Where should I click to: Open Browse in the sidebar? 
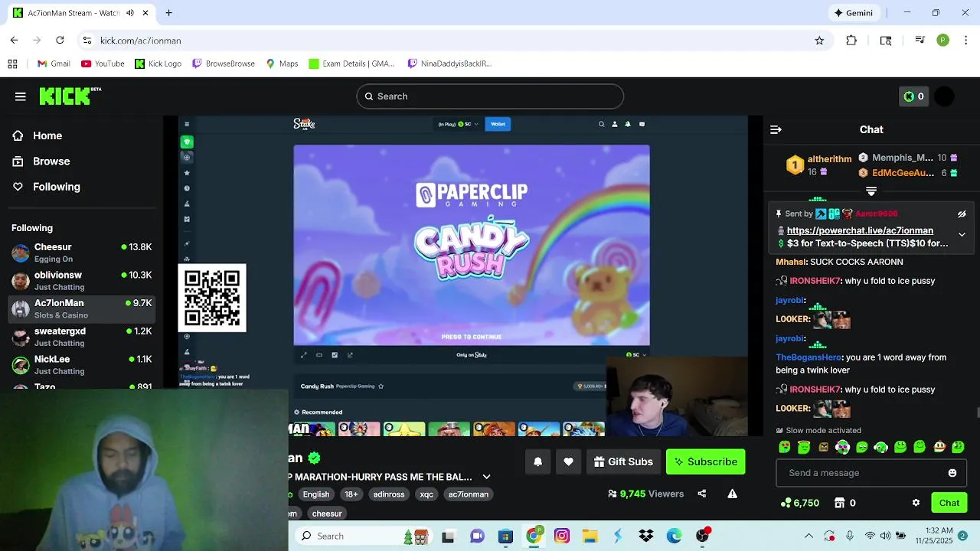(51, 161)
